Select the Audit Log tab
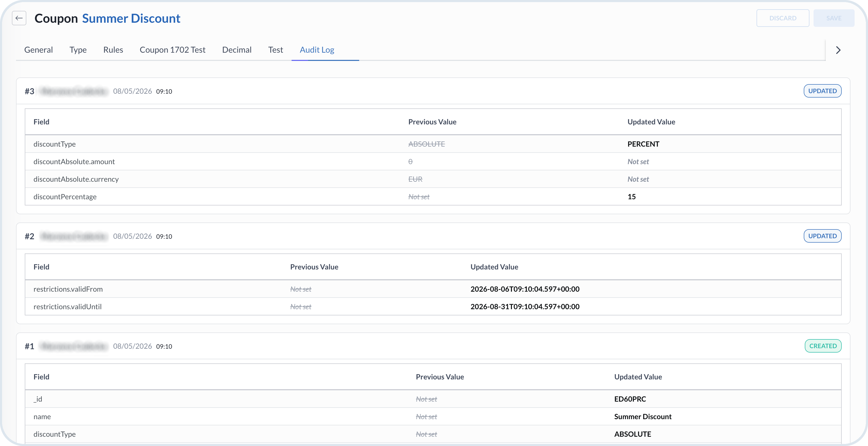The width and height of the screenshot is (868, 446). tap(317, 50)
